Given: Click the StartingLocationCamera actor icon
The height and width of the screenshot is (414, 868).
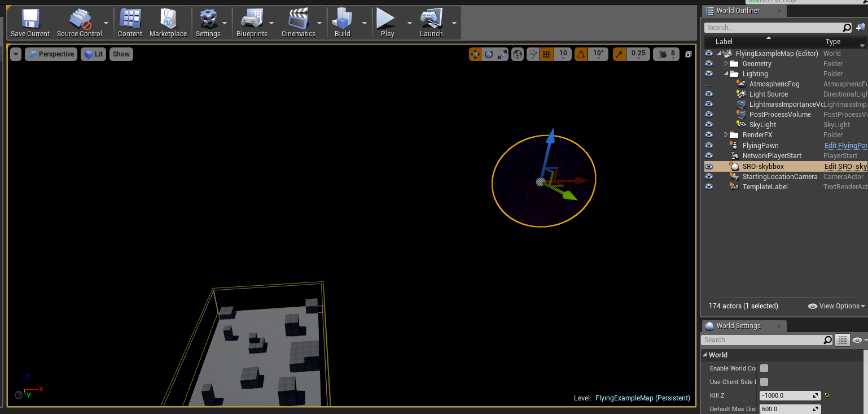Looking at the screenshot, I should point(734,177).
